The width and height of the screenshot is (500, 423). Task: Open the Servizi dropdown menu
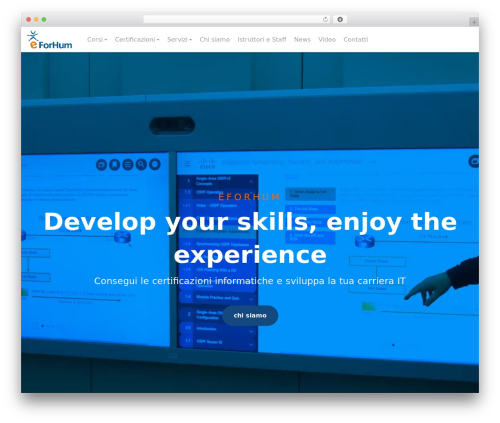179,39
